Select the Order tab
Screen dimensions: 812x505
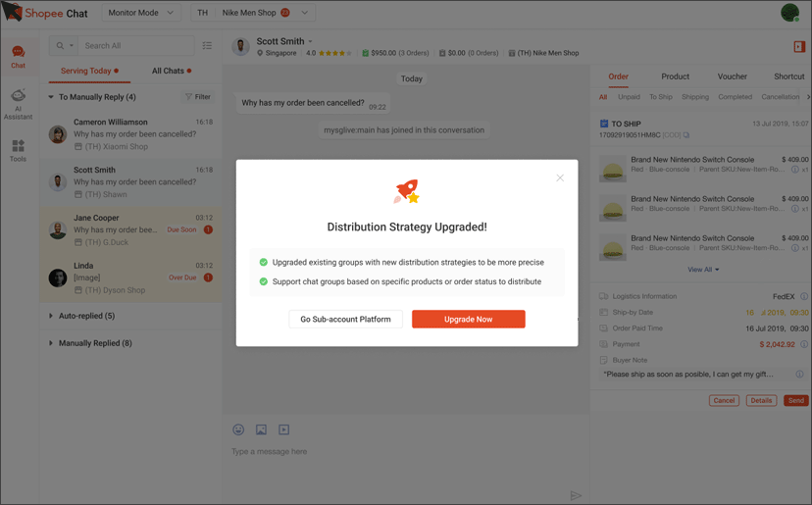(618, 76)
